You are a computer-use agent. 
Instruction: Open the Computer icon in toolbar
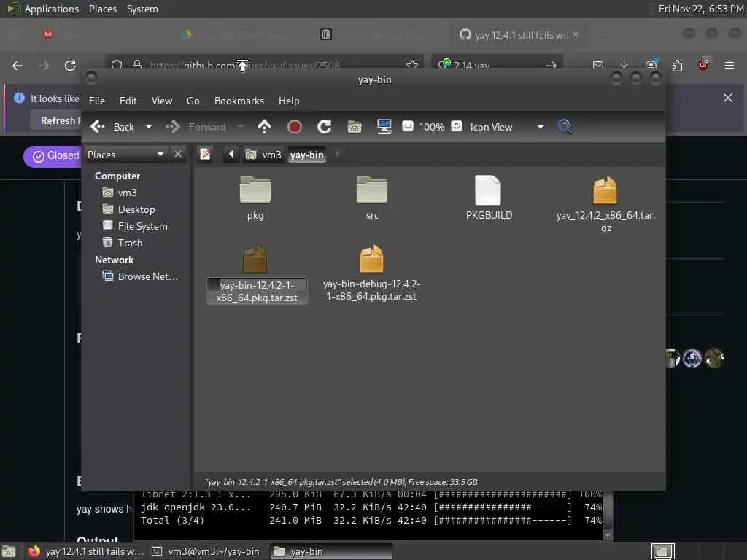(384, 127)
